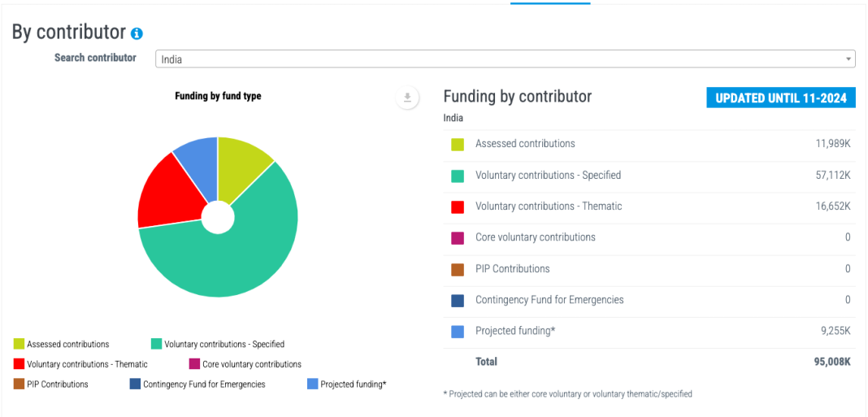Toggle Contingency Fund for Emergencies legend entry
This screenshot has height=417, width=868.
[x=197, y=384]
